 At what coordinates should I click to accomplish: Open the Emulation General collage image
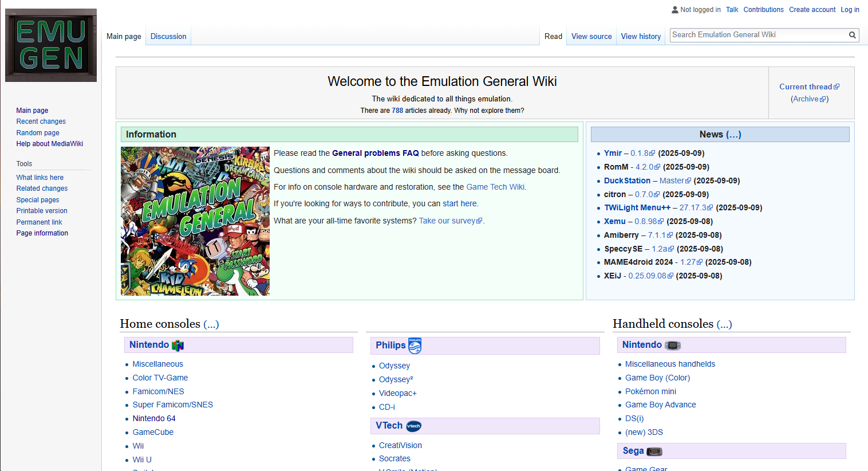(195, 221)
